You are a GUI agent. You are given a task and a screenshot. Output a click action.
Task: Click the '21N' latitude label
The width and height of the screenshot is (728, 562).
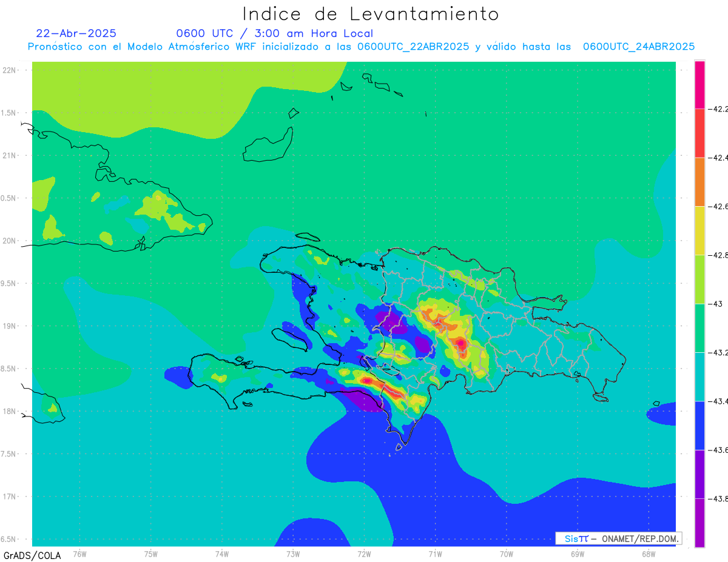click(10, 155)
